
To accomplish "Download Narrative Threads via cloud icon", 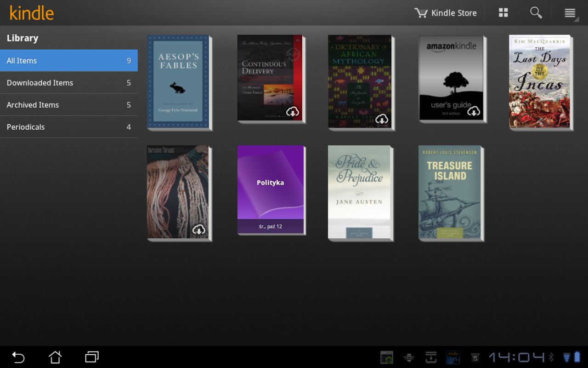I will (x=198, y=230).
